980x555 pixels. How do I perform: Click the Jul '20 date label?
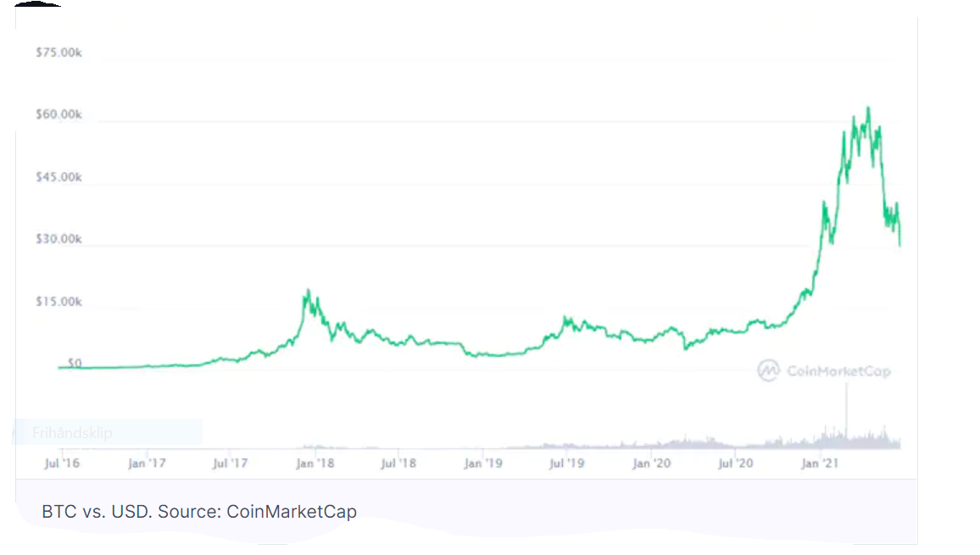(736, 463)
